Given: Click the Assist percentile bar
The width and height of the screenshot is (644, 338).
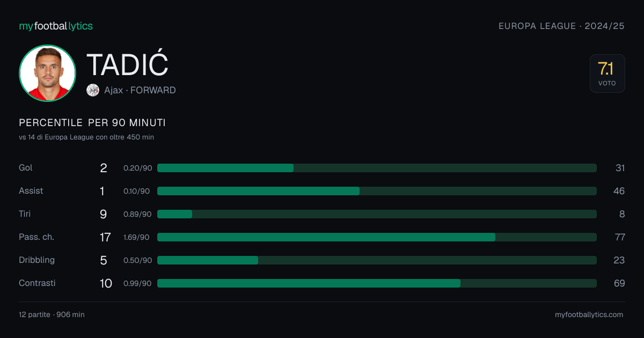Looking at the screenshot, I should (377, 191).
